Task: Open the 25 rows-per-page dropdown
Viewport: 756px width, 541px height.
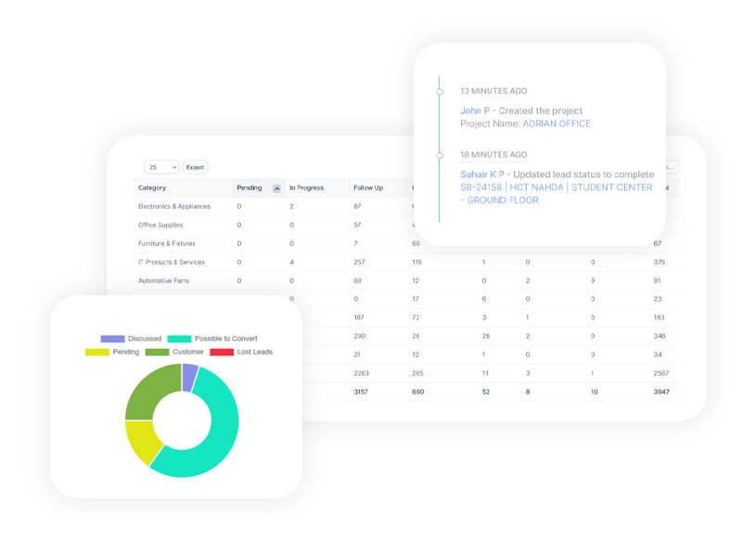Action: [161, 167]
